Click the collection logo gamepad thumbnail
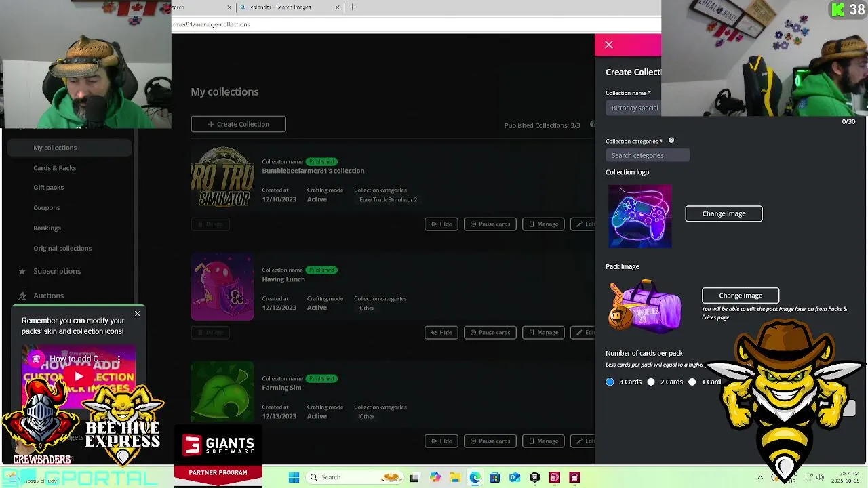Viewport: 868px width, 488px height. (x=639, y=216)
